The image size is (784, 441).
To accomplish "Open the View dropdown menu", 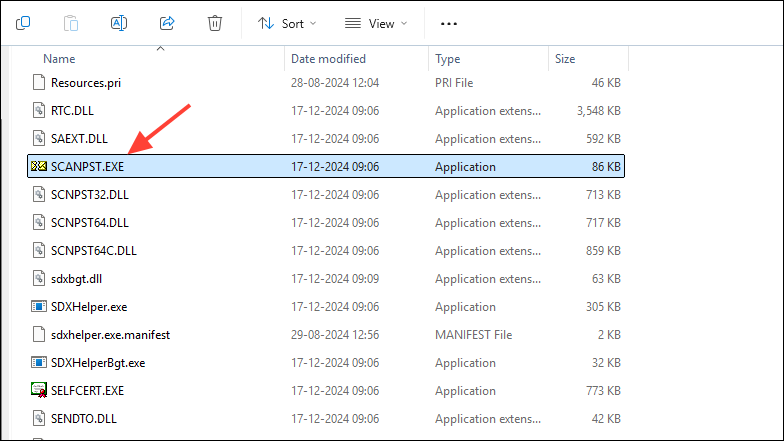I will pos(378,22).
